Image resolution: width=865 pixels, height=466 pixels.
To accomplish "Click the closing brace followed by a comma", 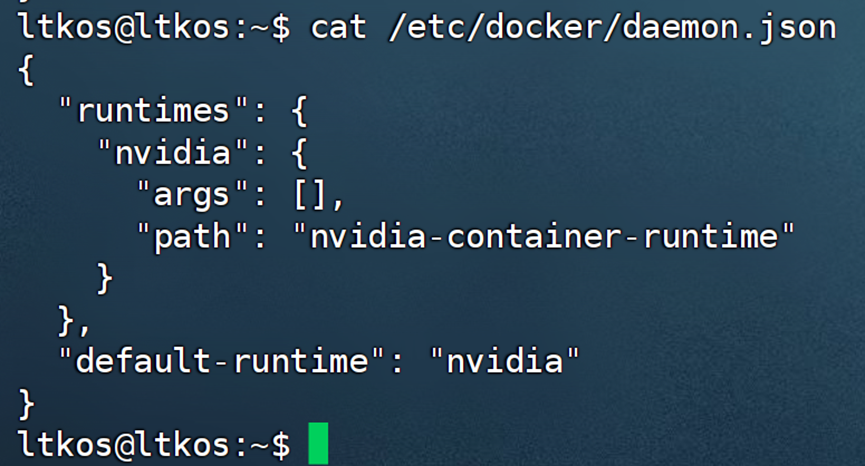I will pyautogui.click(x=68, y=318).
